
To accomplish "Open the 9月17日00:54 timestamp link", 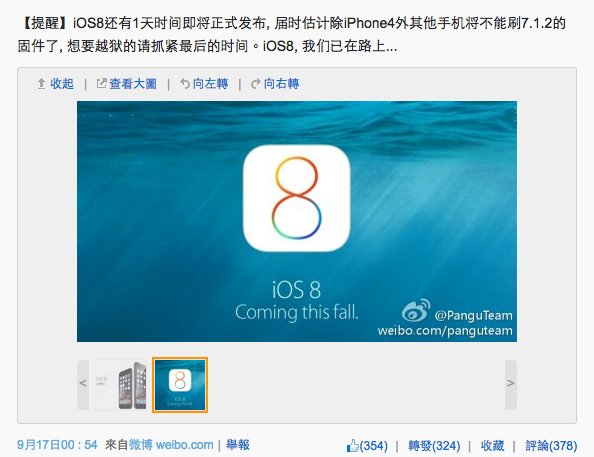I will tap(57, 444).
